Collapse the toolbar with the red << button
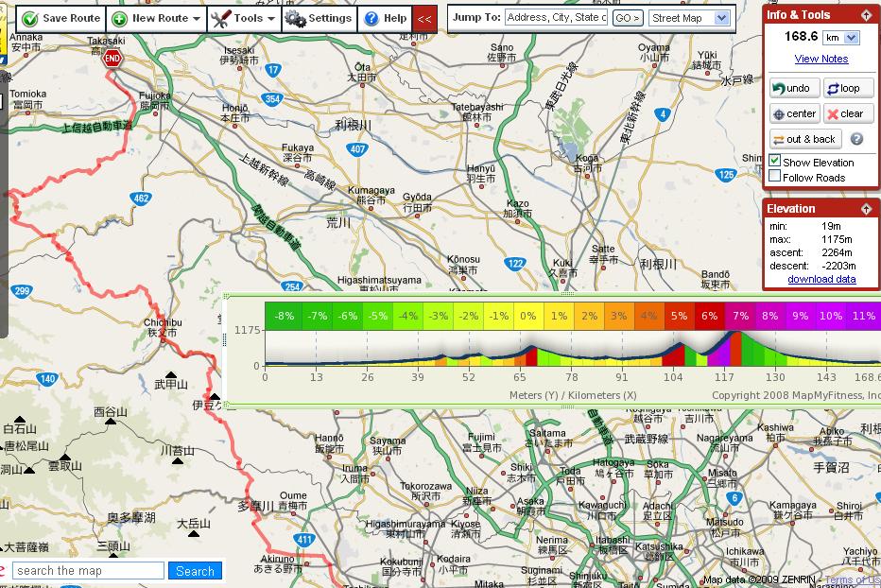The height and width of the screenshot is (588, 881). point(424,18)
